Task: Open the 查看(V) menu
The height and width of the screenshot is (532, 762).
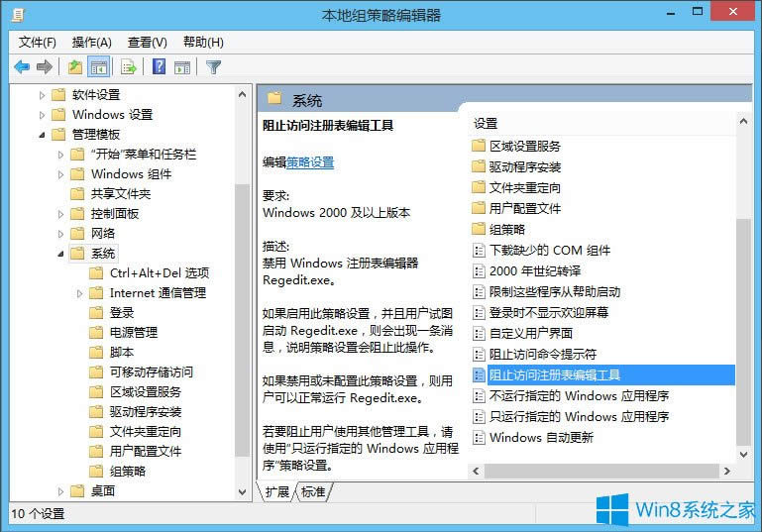Action: (x=148, y=43)
